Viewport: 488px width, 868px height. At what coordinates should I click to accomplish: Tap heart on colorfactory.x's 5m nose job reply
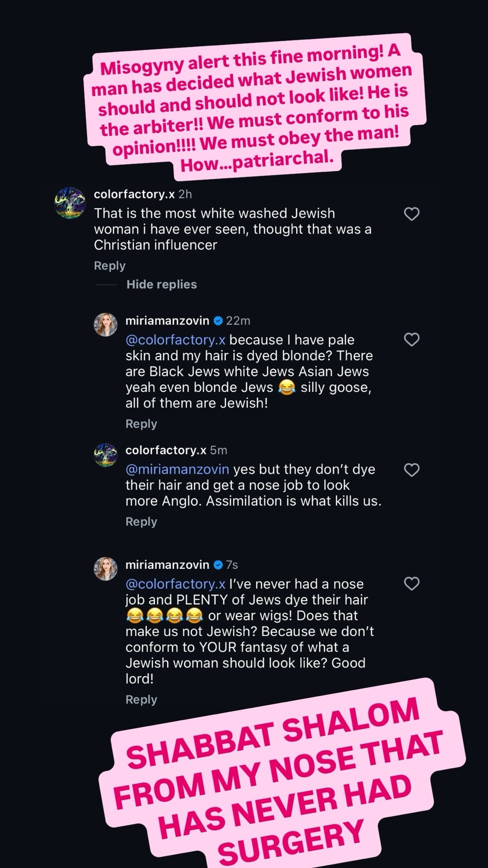click(x=411, y=470)
